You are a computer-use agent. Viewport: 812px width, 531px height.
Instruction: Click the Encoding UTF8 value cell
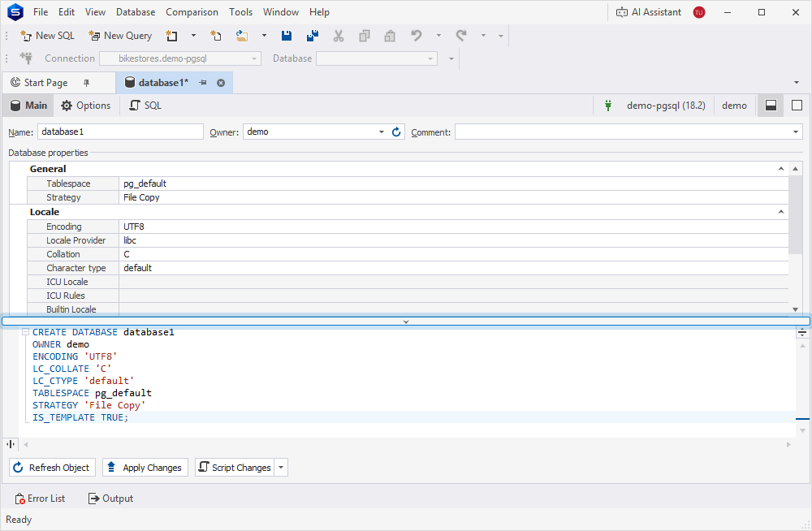[x=454, y=227]
